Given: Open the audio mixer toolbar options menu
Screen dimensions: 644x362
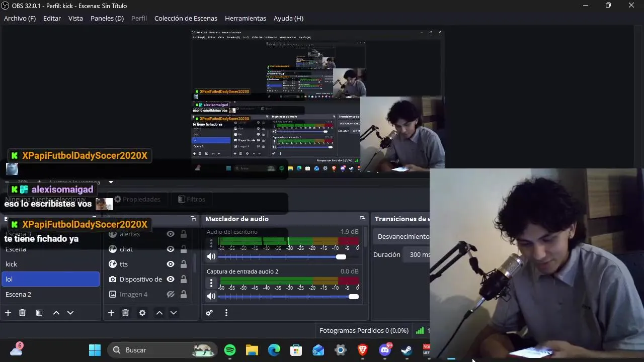Looking at the screenshot, I should pos(226,313).
